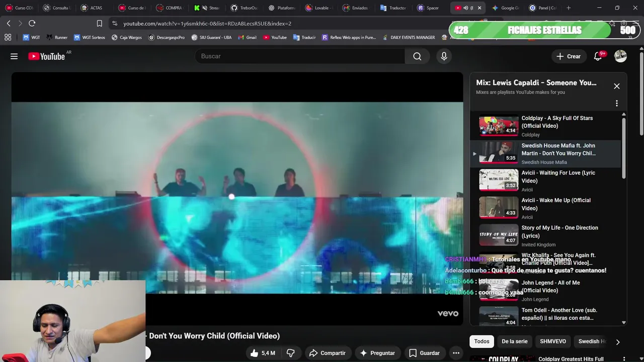The image size is (644, 362).
Task: Share the video with Compartir
Action: 328,353
